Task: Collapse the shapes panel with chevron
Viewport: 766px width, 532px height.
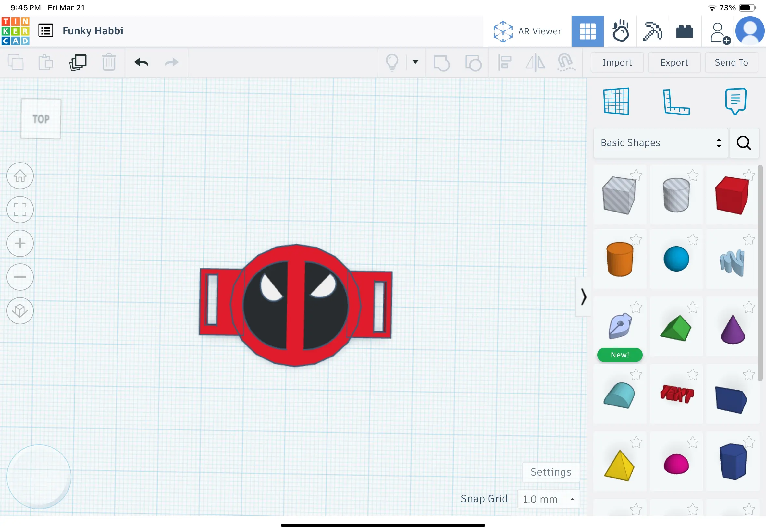Action: [x=583, y=297]
